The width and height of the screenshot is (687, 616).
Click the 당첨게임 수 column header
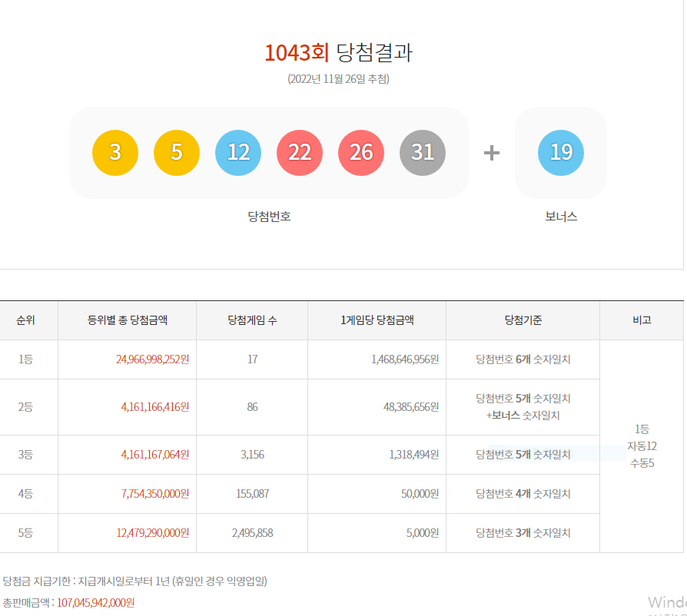tap(252, 320)
